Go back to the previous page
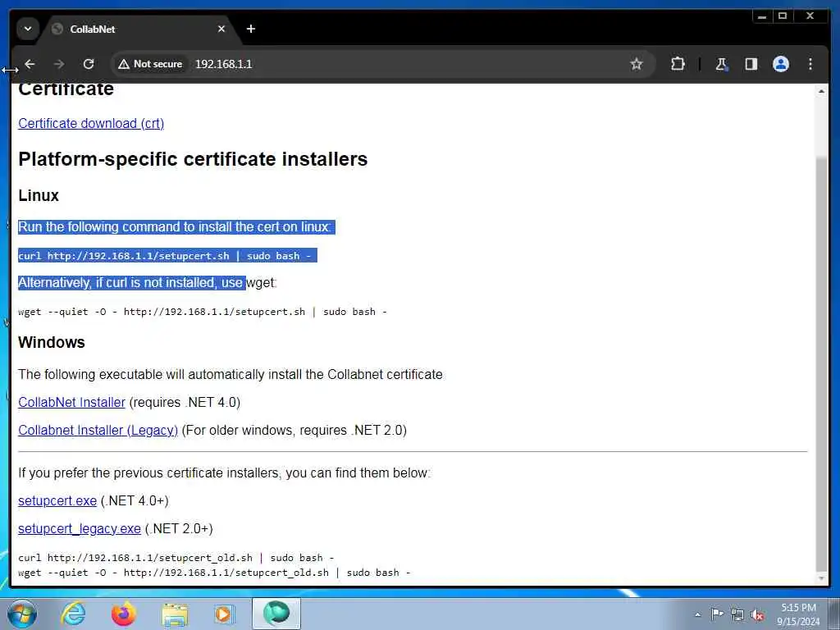The image size is (840, 630). tap(30, 64)
